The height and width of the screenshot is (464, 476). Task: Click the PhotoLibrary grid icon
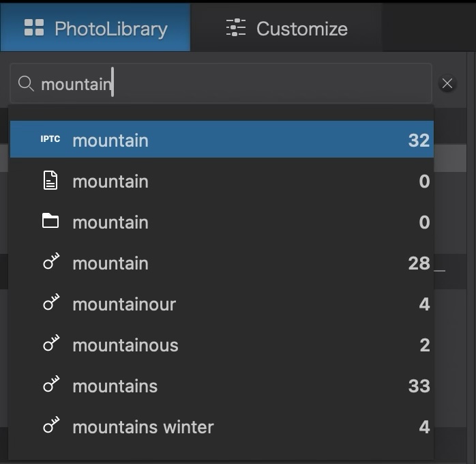34,28
